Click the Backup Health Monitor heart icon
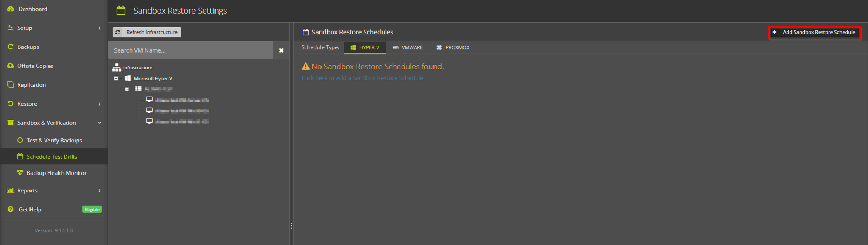868x245 pixels. coord(20,173)
